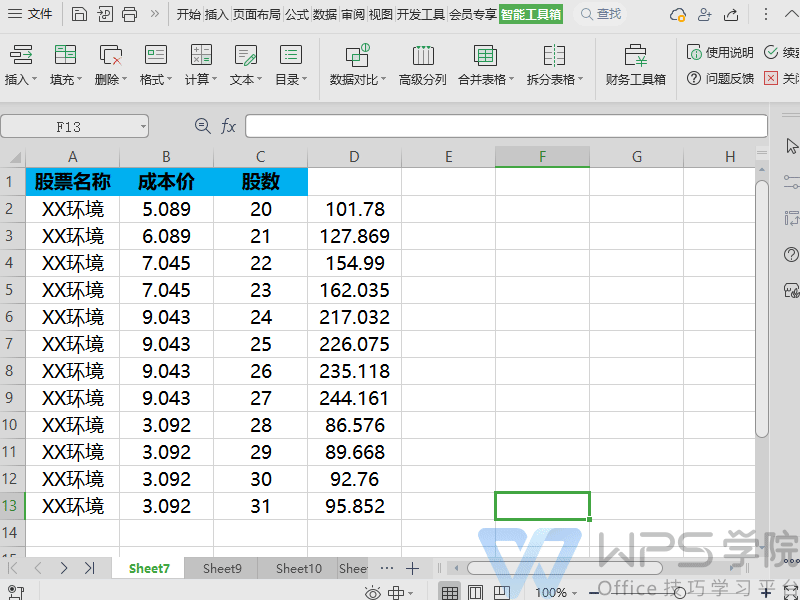The height and width of the screenshot is (600, 800).
Task: Click the Select All corner triangle
Action: click(x=13, y=157)
